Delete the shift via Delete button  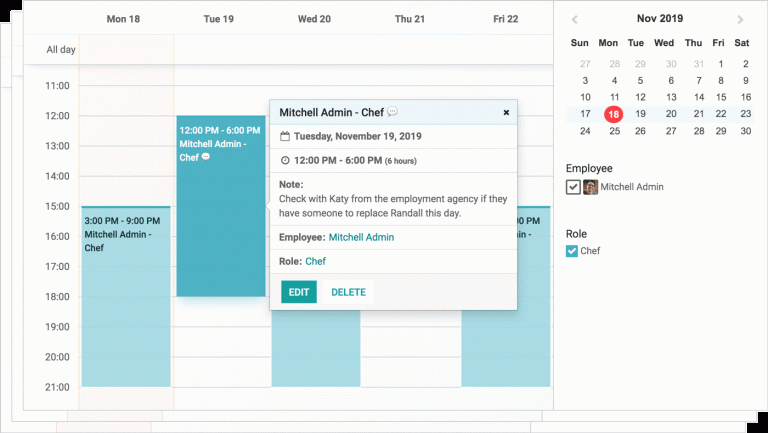click(x=349, y=292)
